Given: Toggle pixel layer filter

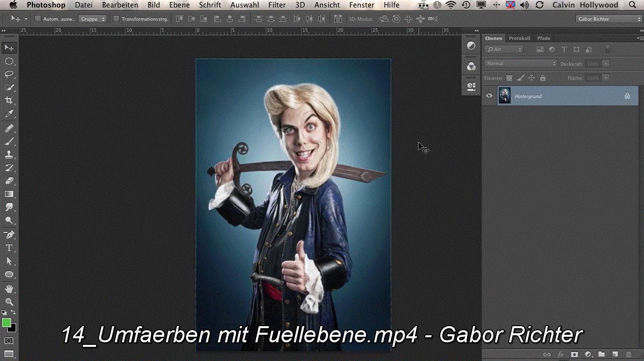Looking at the screenshot, I should click(x=540, y=49).
